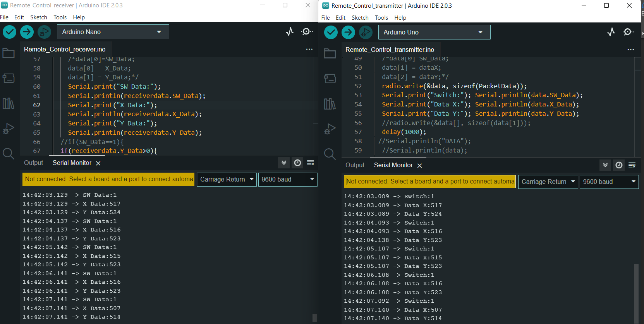Select Serial Monitor tab in transmitter window
This screenshot has height=324, width=644.
coord(393,165)
